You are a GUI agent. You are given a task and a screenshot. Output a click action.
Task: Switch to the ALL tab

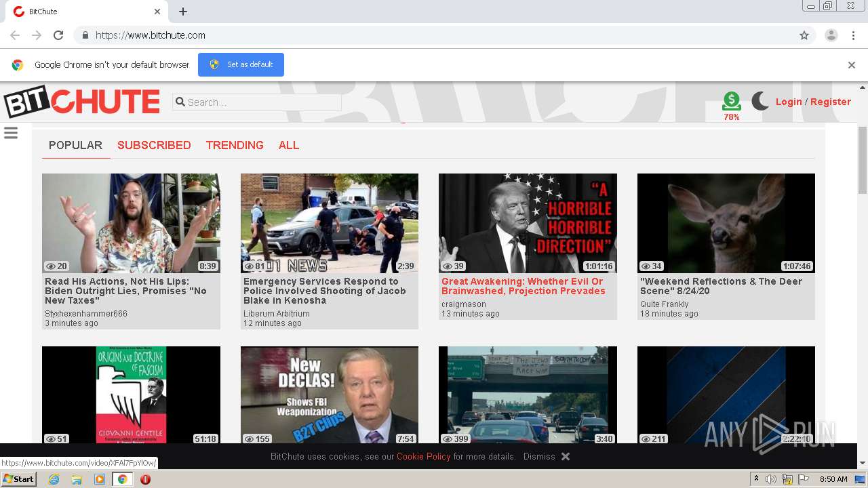[x=289, y=145]
